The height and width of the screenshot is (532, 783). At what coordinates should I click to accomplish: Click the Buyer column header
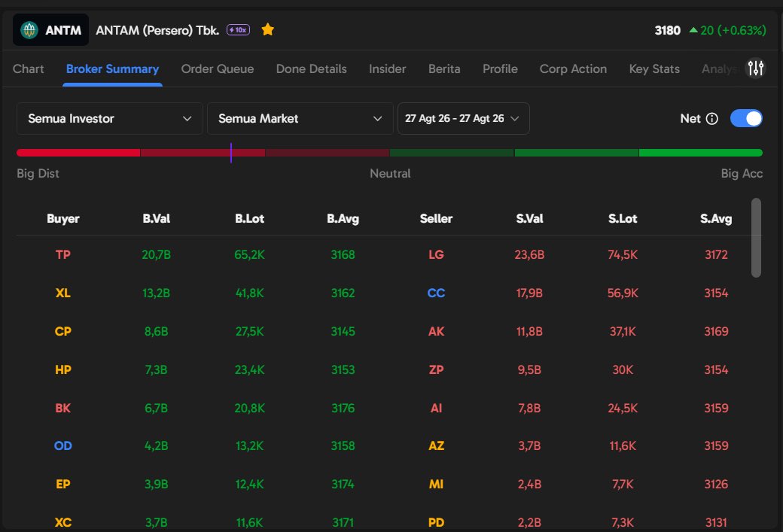(63, 218)
